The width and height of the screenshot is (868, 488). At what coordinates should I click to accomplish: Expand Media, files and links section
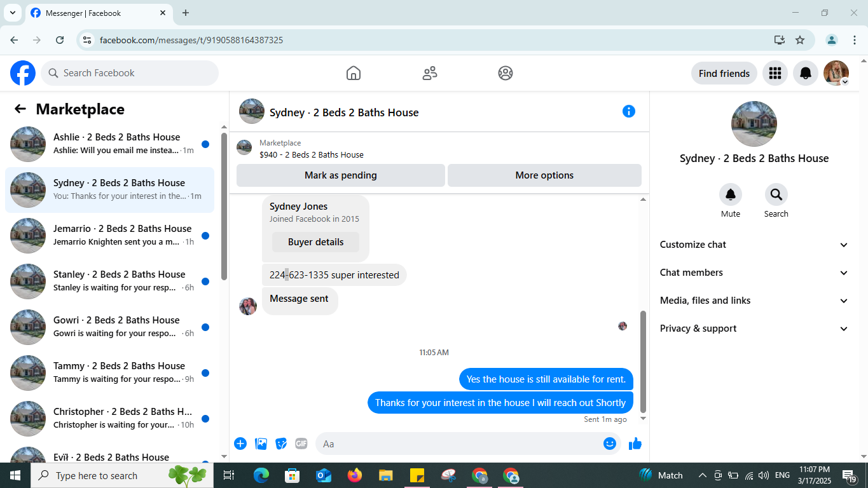[x=754, y=301]
